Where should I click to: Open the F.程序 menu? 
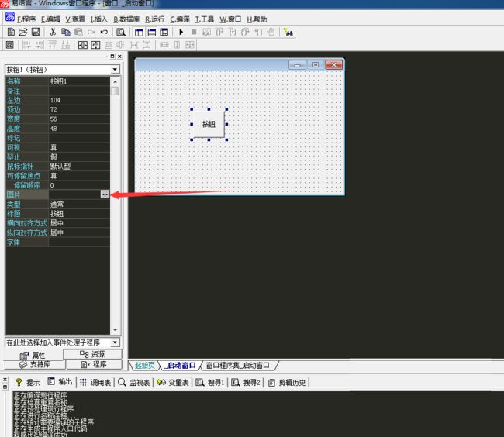coord(26,19)
